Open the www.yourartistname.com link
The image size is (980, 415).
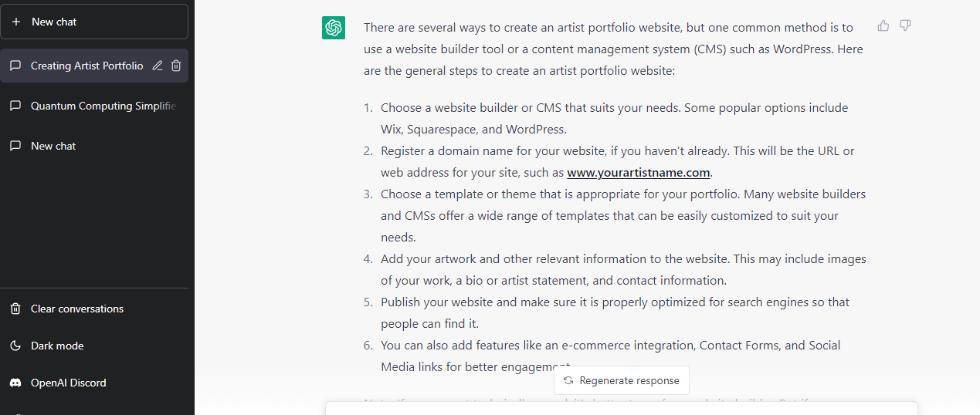coord(639,172)
